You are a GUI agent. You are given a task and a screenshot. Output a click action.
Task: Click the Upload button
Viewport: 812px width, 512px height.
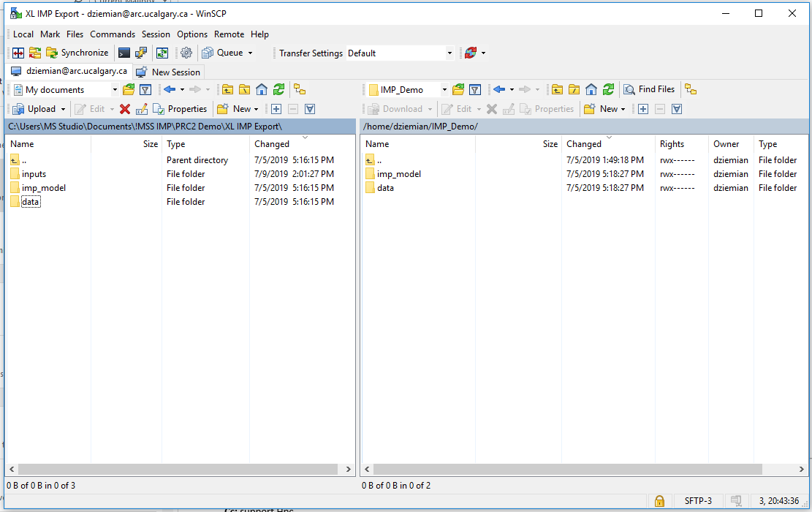coord(34,109)
